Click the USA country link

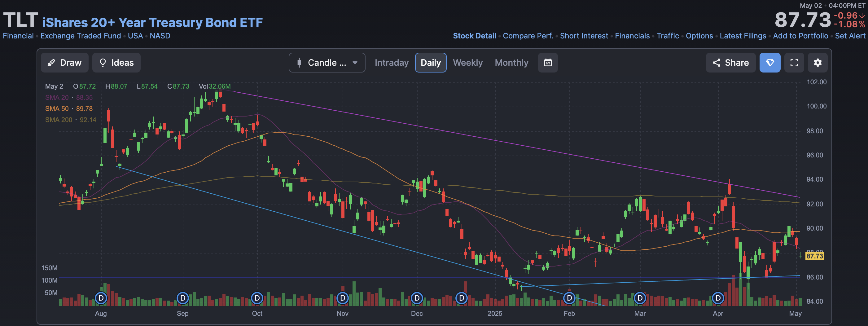pyautogui.click(x=135, y=36)
